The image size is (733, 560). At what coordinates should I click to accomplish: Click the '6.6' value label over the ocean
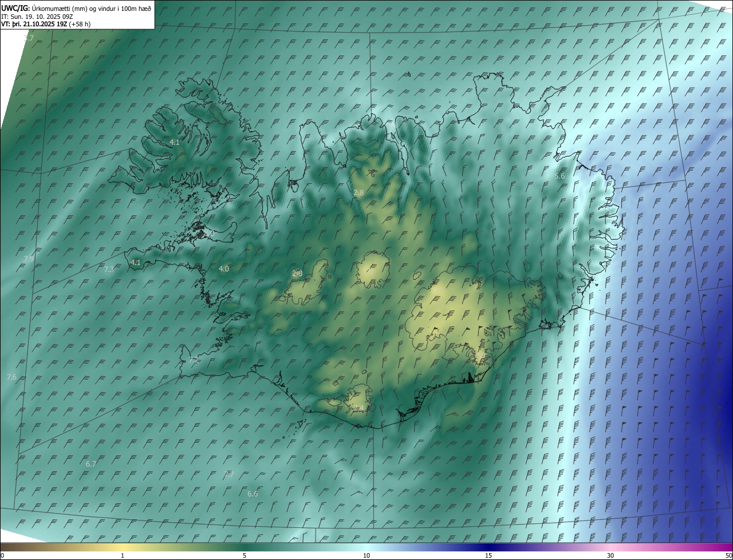(x=253, y=494)
